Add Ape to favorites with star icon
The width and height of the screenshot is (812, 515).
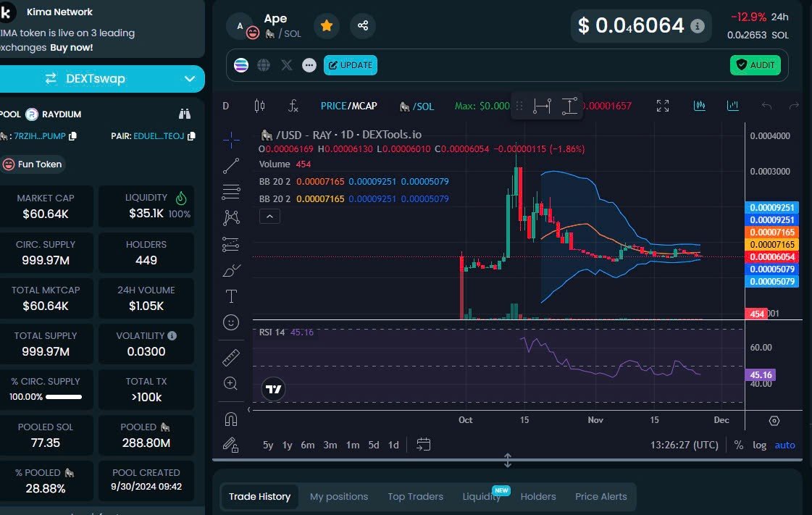(327, 25)
